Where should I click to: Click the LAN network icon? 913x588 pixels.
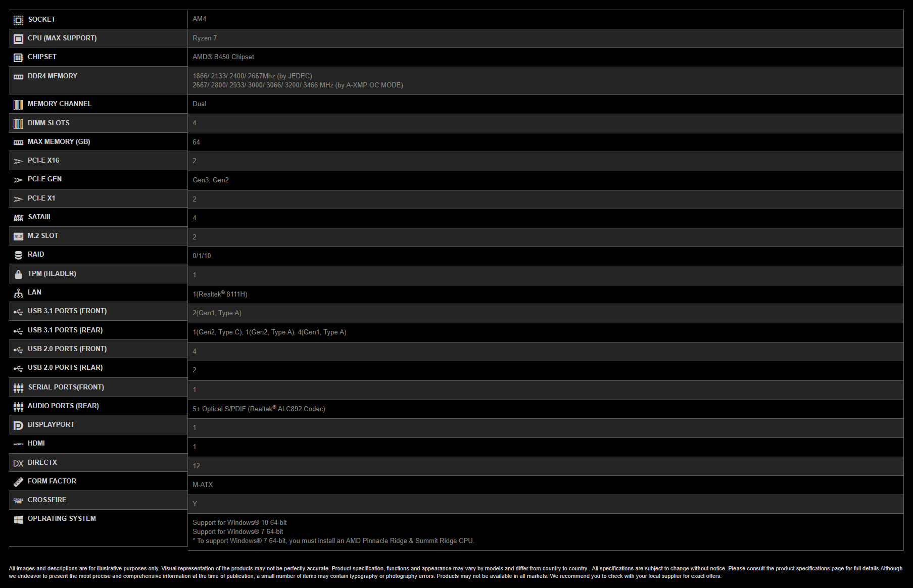click(x=18, y=293)
